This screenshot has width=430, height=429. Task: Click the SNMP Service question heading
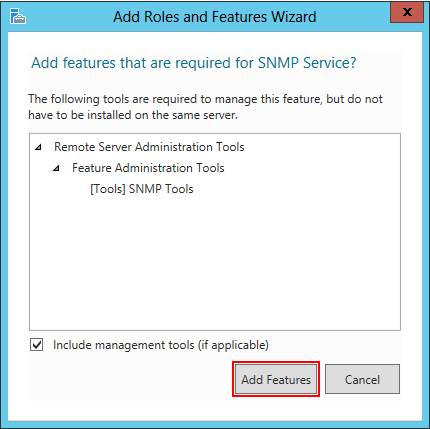point(194,63)
